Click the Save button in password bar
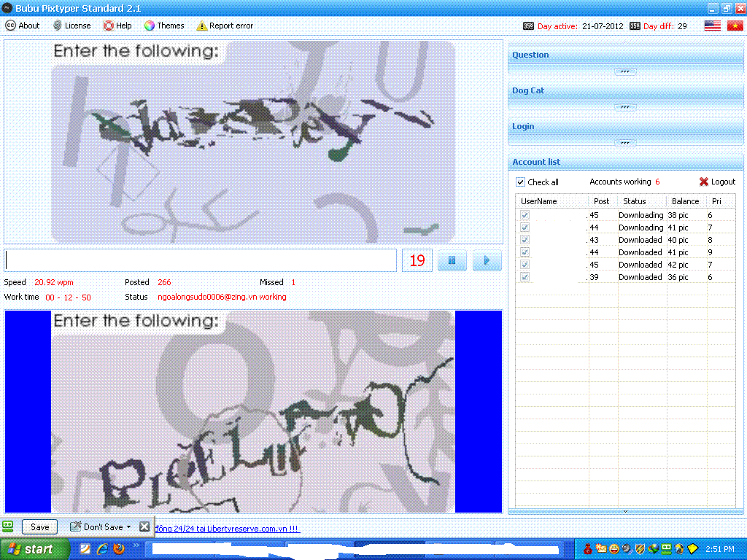Screen dimensions: 747x560 (x=39, y=526)
